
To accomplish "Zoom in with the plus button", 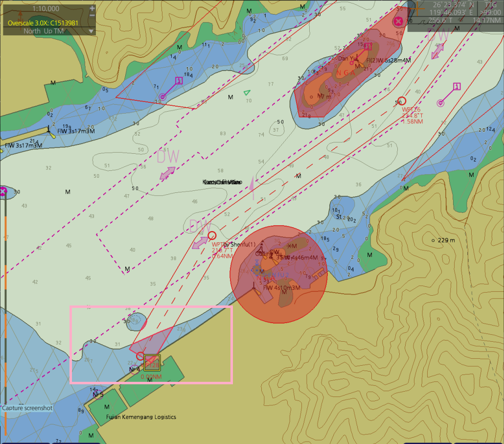I will click(92, 8).
